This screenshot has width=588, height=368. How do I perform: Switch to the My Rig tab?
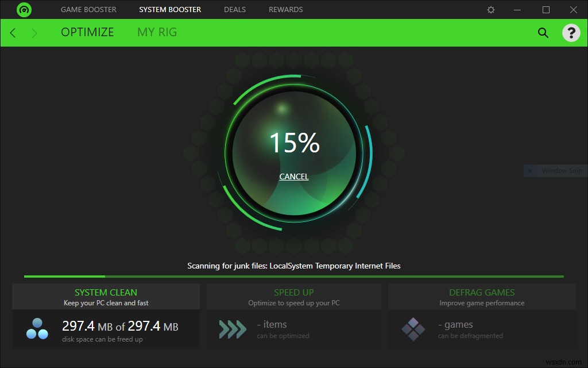coord(157,32)
